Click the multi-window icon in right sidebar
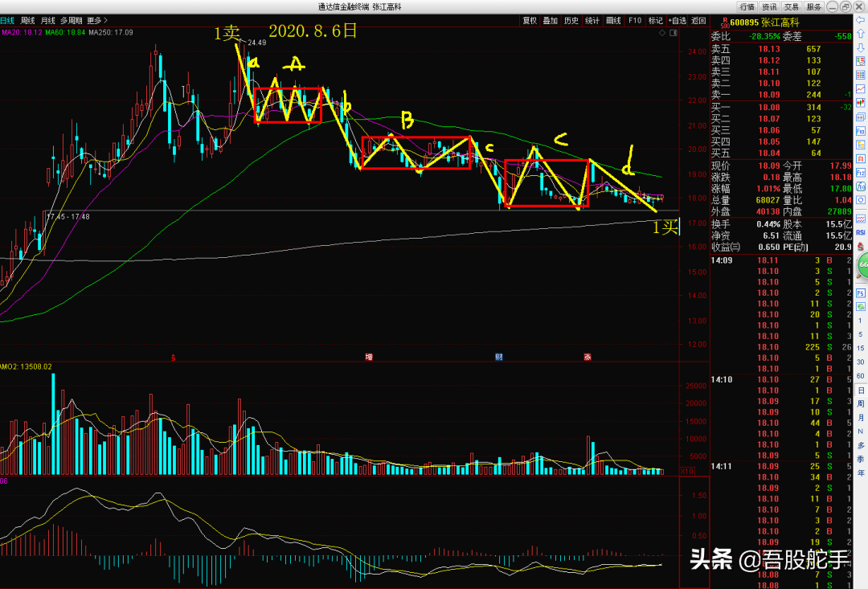This screenshot has width=868, height=589. [x=860, y=117]
